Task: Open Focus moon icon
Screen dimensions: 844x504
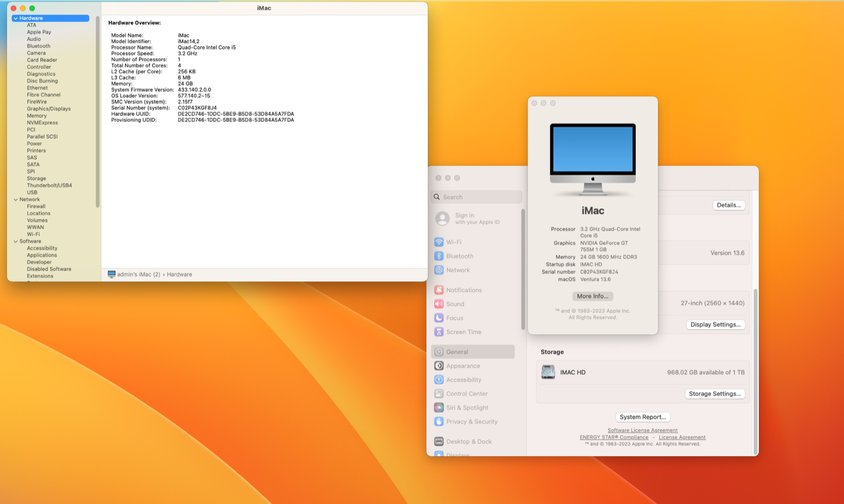Action: pos(439,318)
